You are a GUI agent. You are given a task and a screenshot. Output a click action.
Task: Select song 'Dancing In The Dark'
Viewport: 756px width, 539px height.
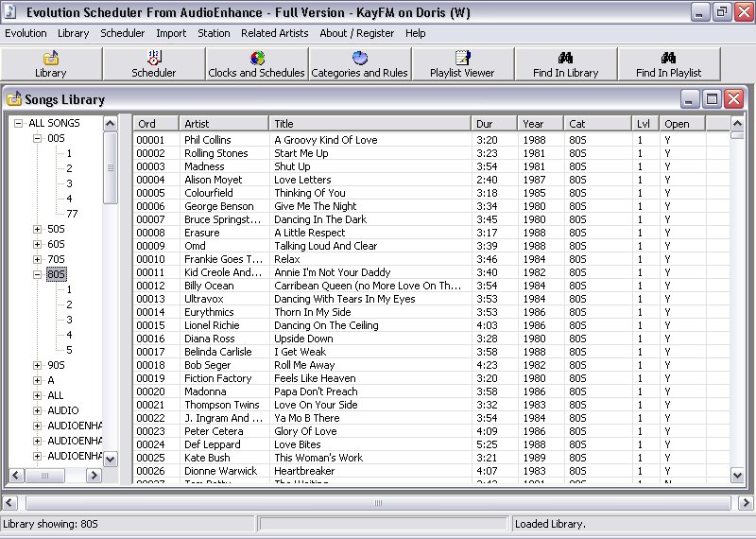[x=320, y=219]
